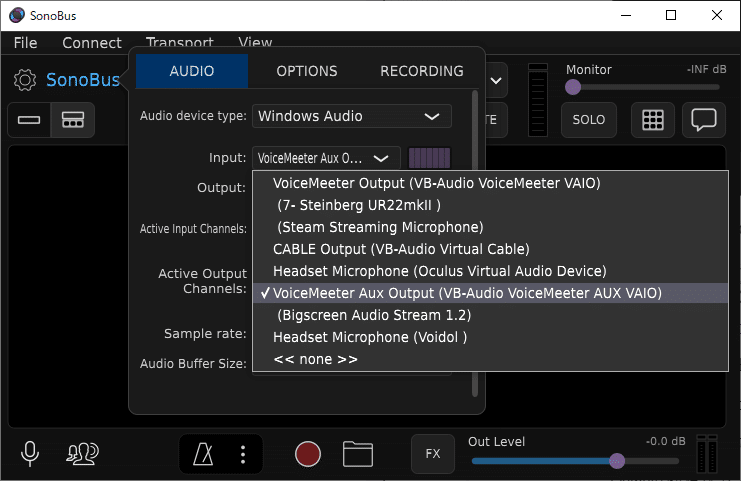
Task: Click the Out Level label
Action: [x=496, y=441]
